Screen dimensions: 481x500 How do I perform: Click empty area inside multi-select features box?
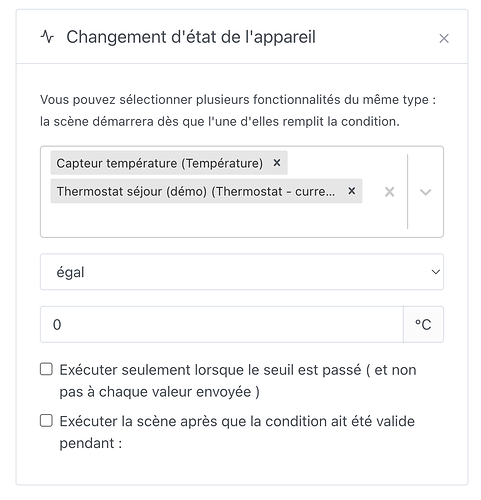(x=213, y=220)
